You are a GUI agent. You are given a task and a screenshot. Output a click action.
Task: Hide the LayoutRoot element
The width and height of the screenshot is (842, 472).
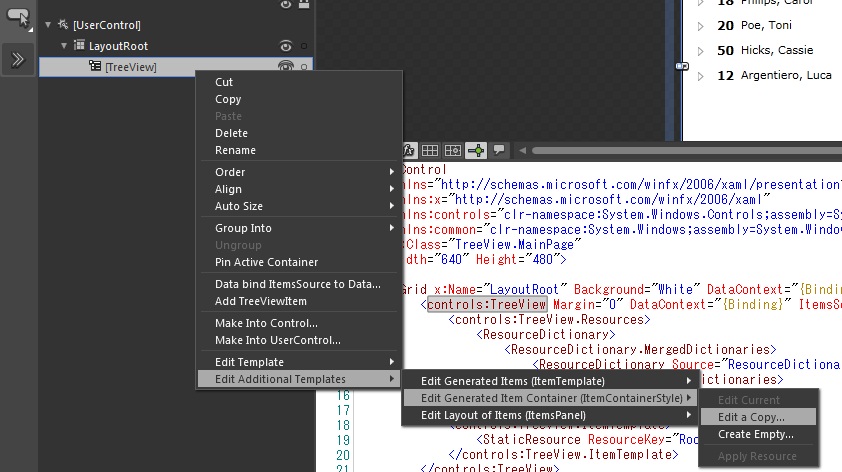[x=286, y=46]
